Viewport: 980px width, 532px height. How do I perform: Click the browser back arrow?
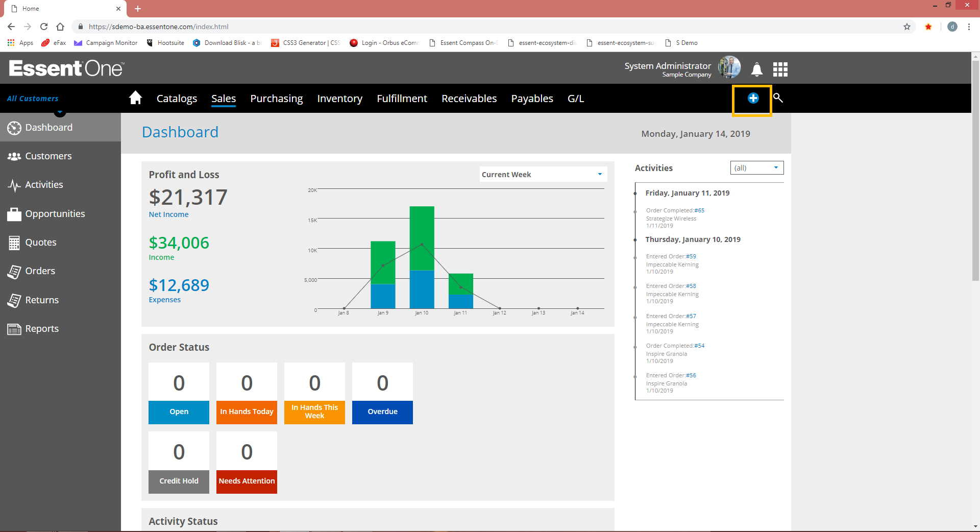click(11, 27)
